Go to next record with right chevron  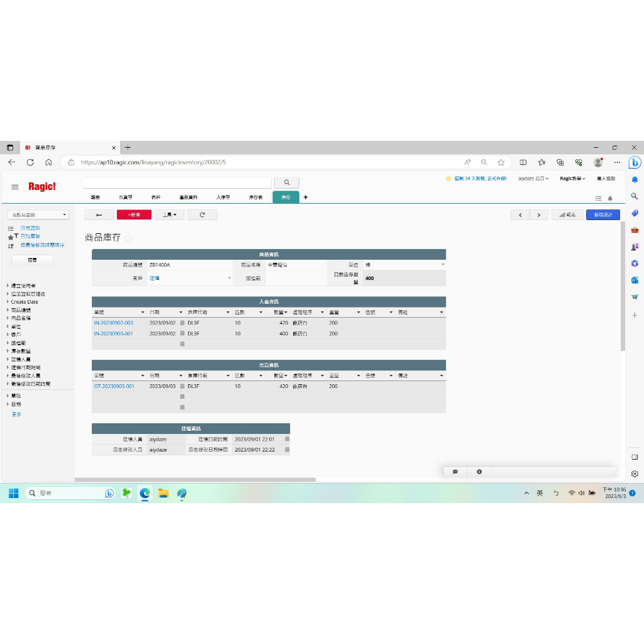[x=539, y=215]
